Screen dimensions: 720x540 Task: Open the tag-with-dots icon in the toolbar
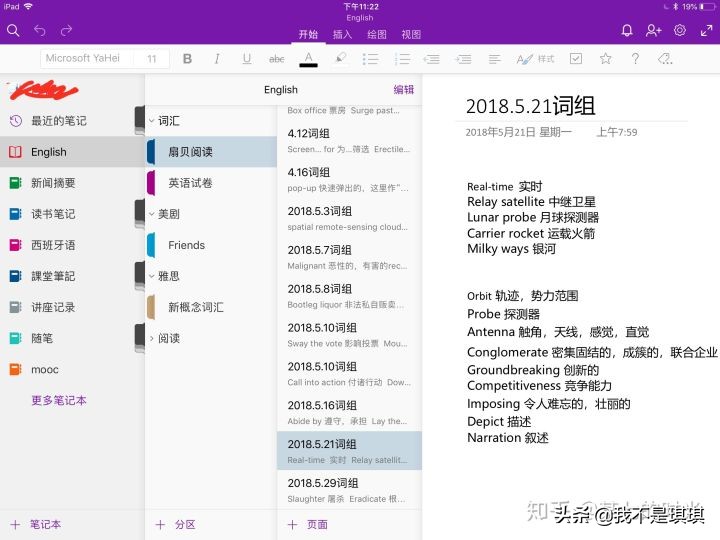click(665, 59)
